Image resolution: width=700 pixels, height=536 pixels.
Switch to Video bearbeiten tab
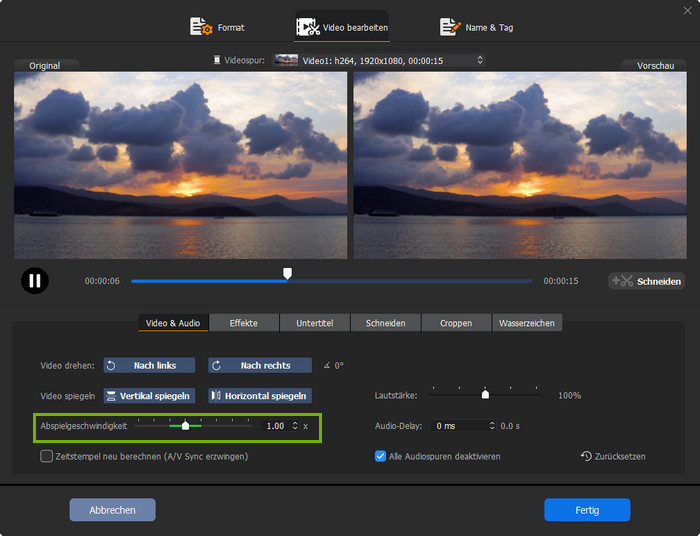click(x=342, y=27)
